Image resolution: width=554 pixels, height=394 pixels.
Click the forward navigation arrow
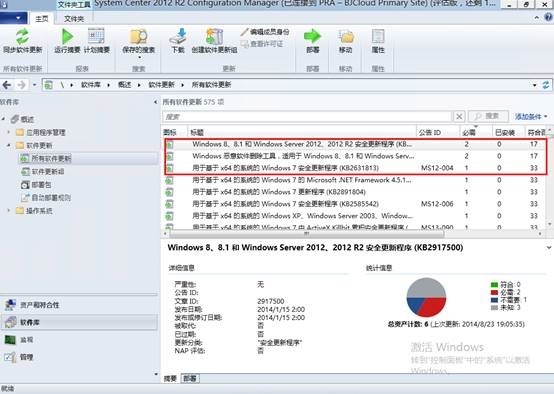[22, 85]
